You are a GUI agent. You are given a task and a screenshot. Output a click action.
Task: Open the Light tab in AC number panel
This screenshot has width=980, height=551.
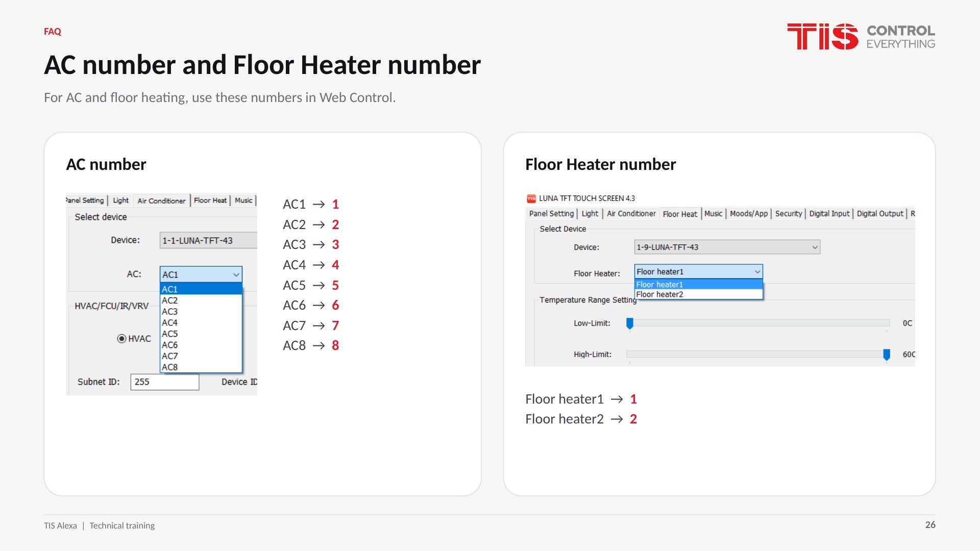click(x=120, y=201)
